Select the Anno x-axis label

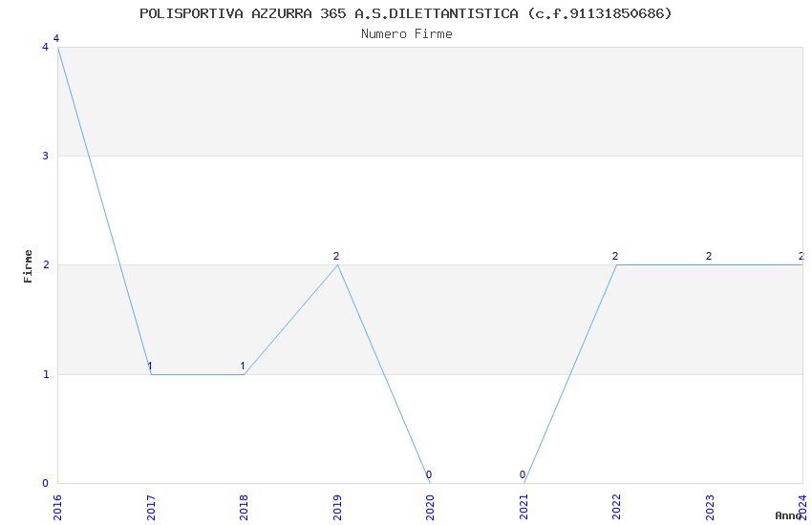[x=788, y=515]
